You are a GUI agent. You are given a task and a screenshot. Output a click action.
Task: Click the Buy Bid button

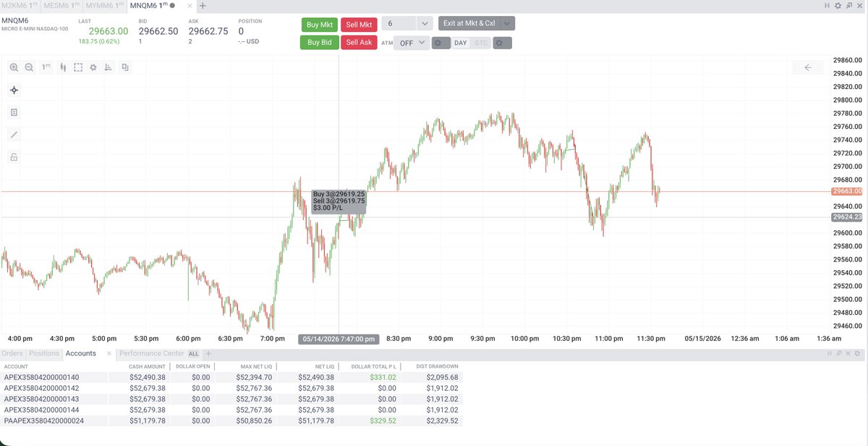[319, 43]
